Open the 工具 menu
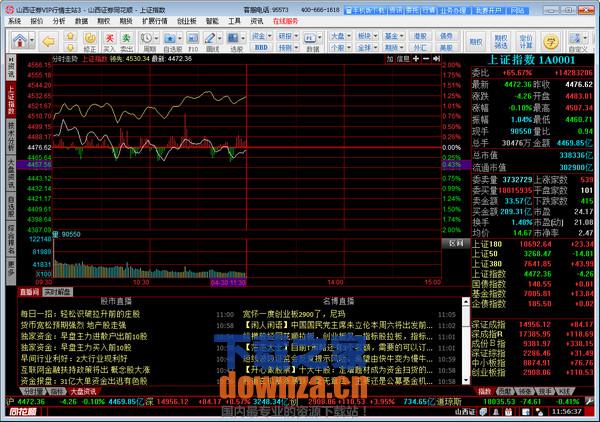The height and width of the screenshot is (422, 600). coord(234,21)
